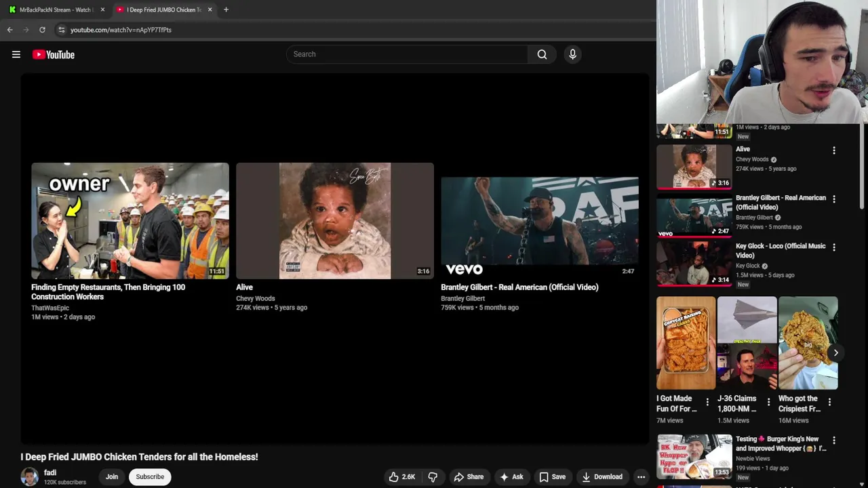Viewport: 868px width, 488px height.
Task: Play the Alive endscreen thumbnail
Action: tap(335, 221)
